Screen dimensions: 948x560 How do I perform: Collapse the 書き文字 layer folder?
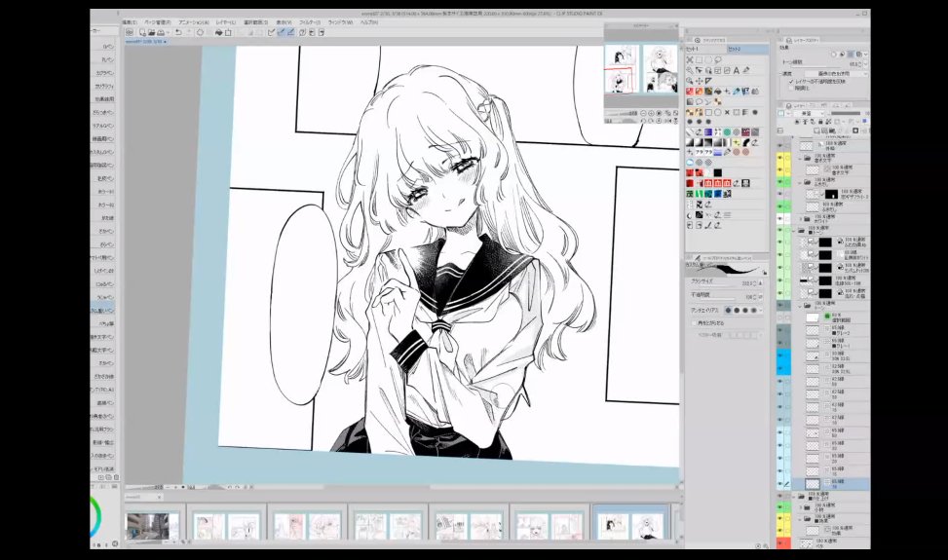click(800, 158)
